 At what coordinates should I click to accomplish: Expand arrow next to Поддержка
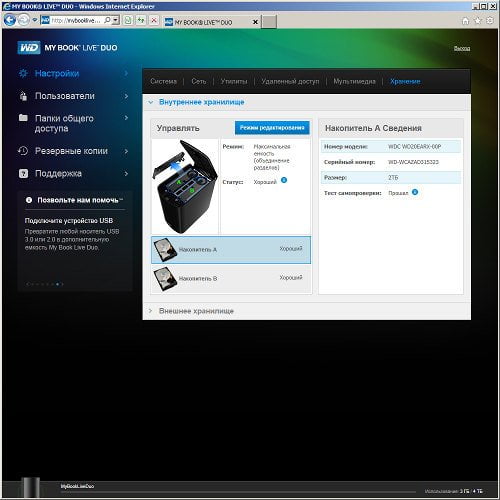(x=126, y=173)
